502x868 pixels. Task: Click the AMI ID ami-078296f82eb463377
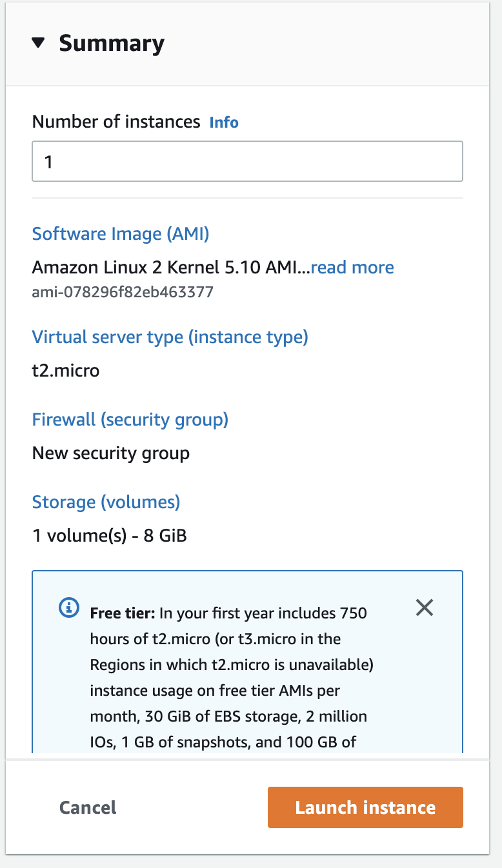pos(123,293)
